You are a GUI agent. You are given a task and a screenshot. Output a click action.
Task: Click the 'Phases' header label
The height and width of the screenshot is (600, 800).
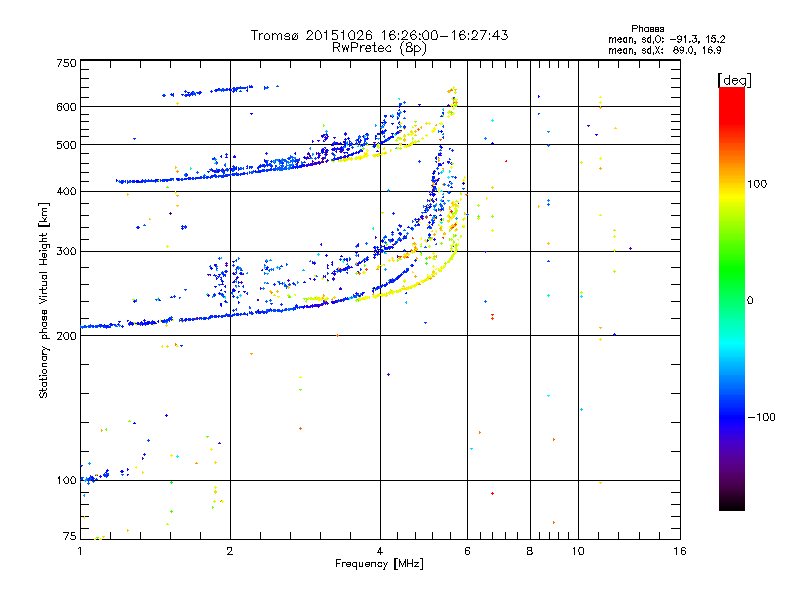click(647, 29)
